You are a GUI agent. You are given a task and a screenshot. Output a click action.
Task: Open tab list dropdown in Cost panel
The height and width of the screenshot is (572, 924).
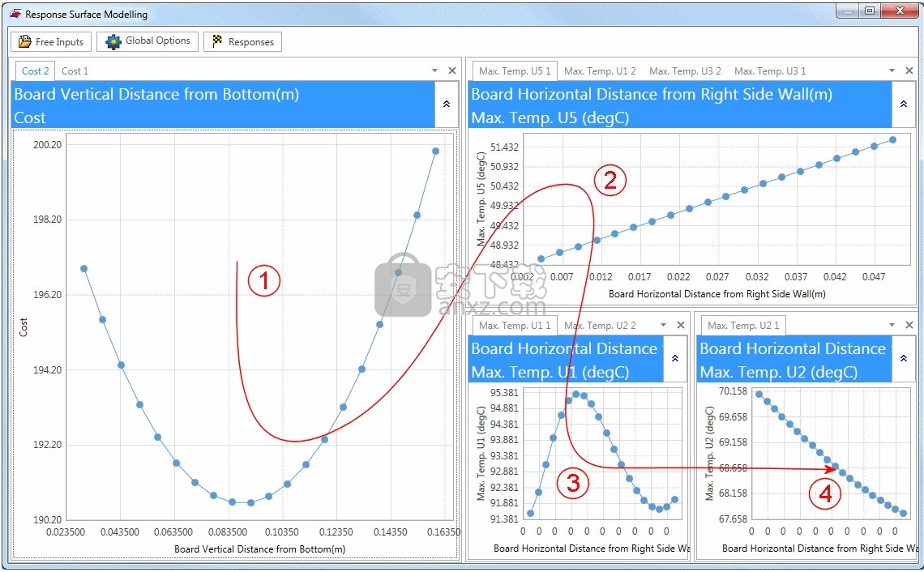[435, 70]
